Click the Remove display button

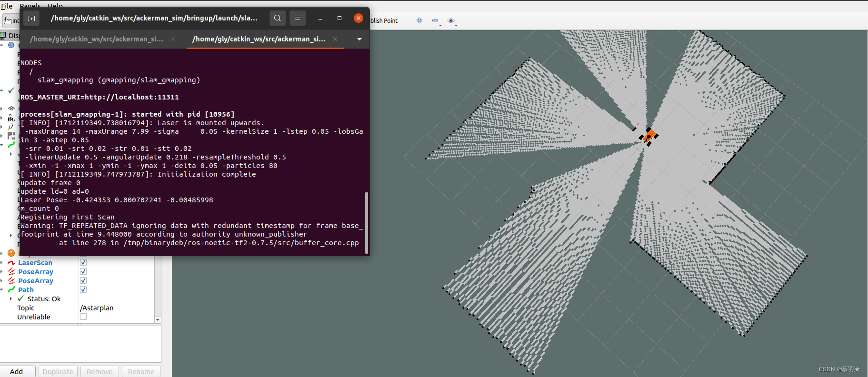click(x=100, y=371)
